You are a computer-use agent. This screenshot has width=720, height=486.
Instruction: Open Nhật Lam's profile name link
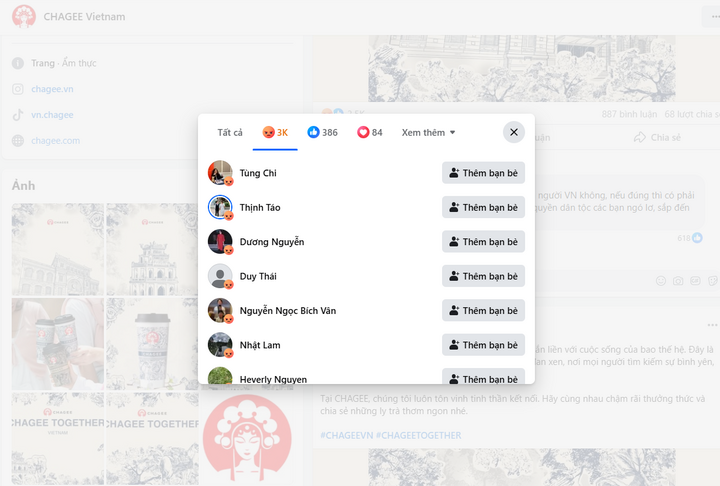click(260, 345)
